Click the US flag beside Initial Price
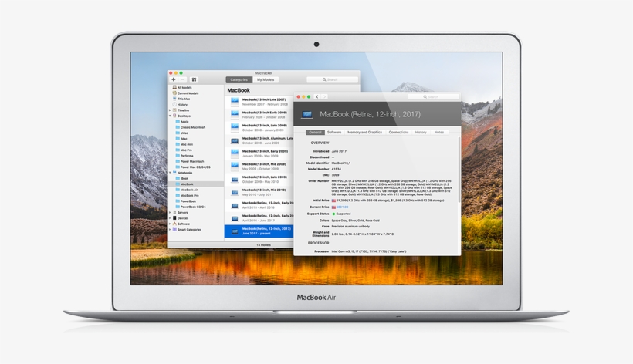Image resolution: width=633 pixels, height=364 pixels. point(333,201)
